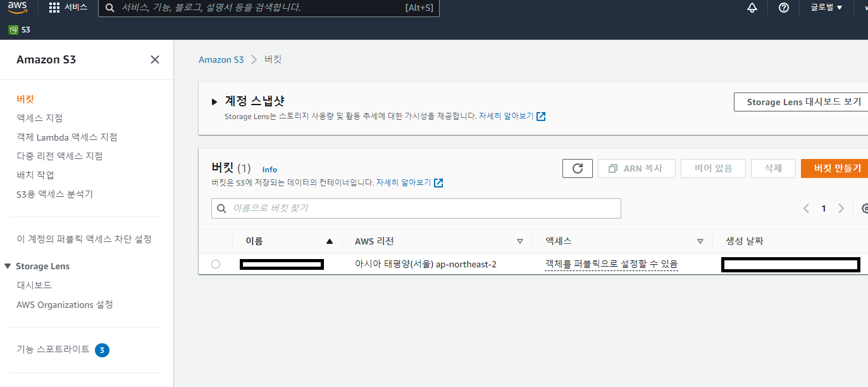Viewport: 868px width, 387px height.
Task: Sort by AWS 리전 column arrow
Action: coord(520,241)
